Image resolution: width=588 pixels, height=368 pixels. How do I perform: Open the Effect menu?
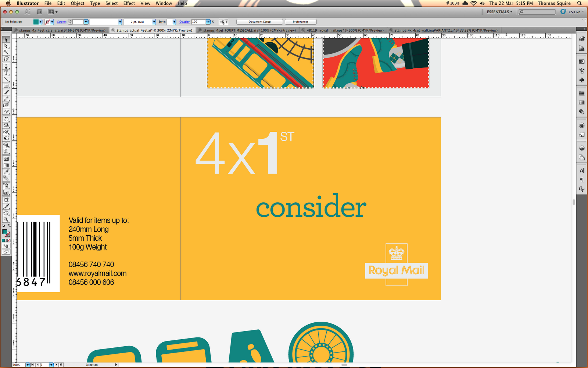click(x=129, y=3)
